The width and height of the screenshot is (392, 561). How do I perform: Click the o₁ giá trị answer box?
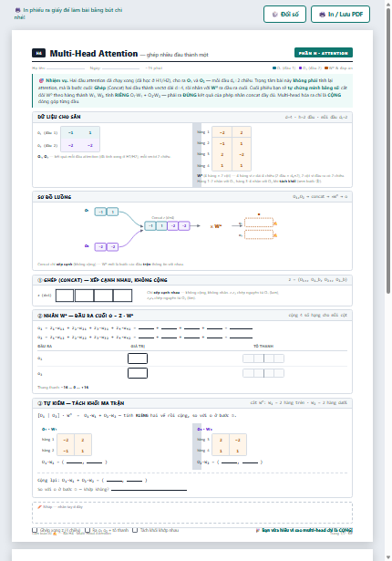coord(138,358)
